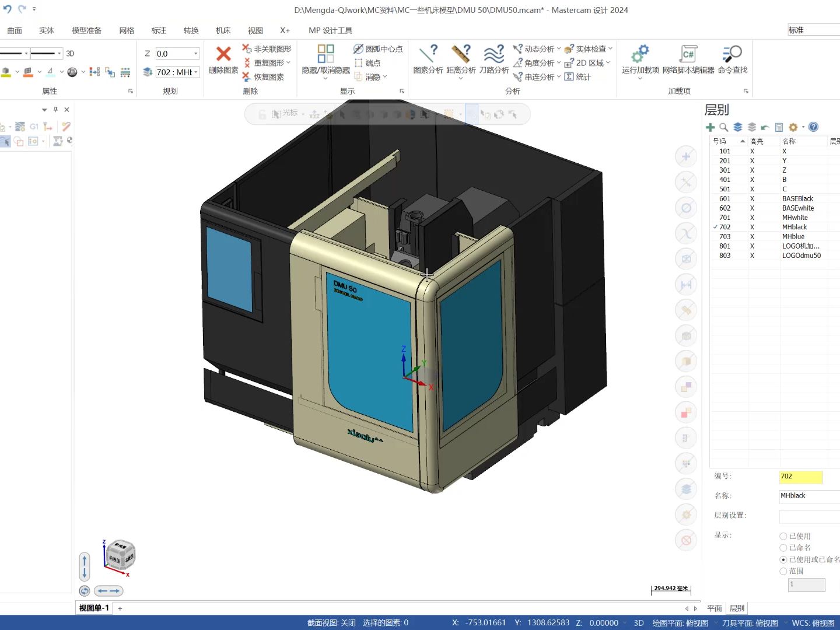
Task: Add new viewsheet with plus button
Action: coord(120,608)
